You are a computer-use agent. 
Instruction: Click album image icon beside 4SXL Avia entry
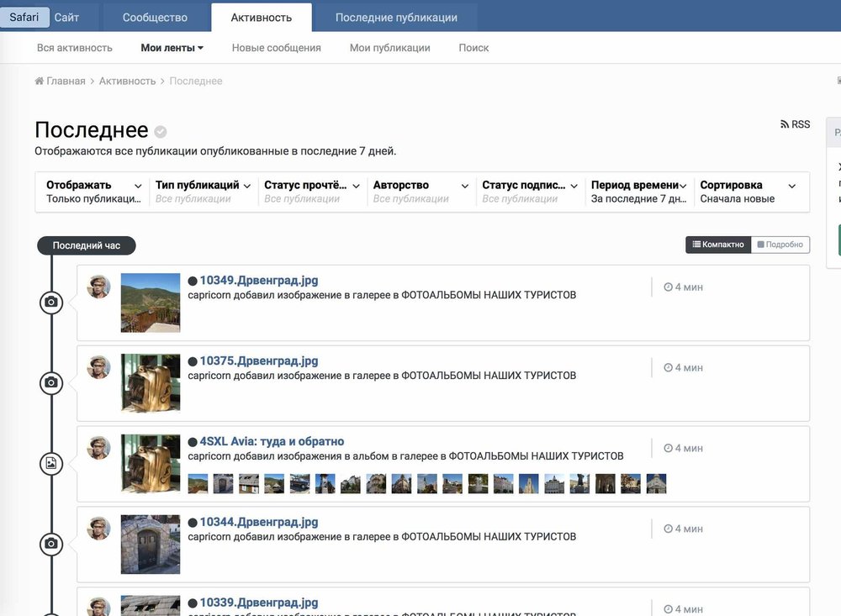tap(51, 463)
